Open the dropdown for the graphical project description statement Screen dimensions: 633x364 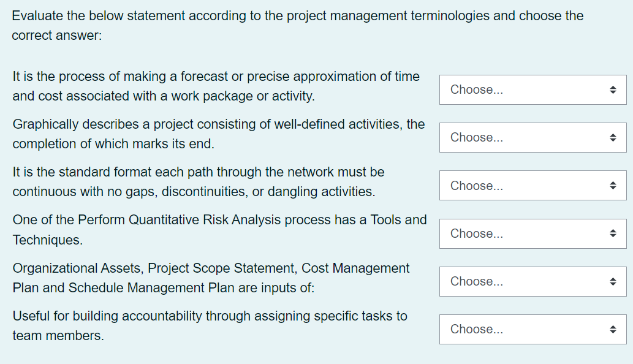[x=533, y=137]
